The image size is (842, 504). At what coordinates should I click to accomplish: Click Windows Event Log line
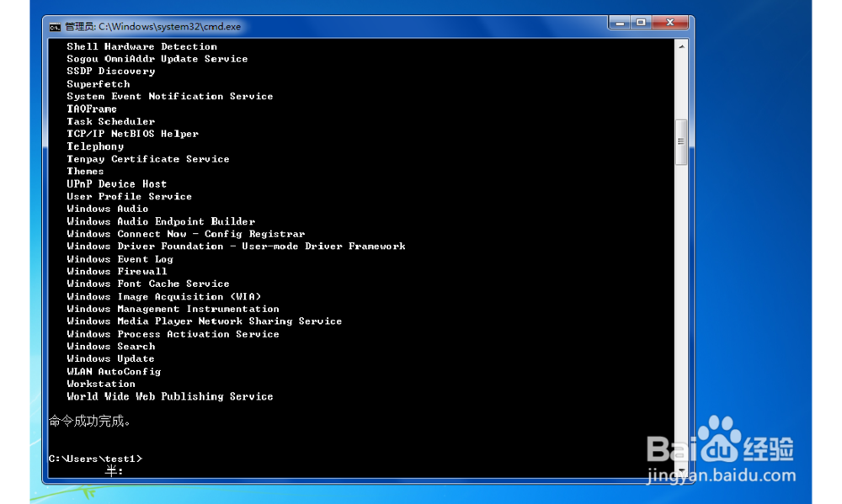pos(120,259)
